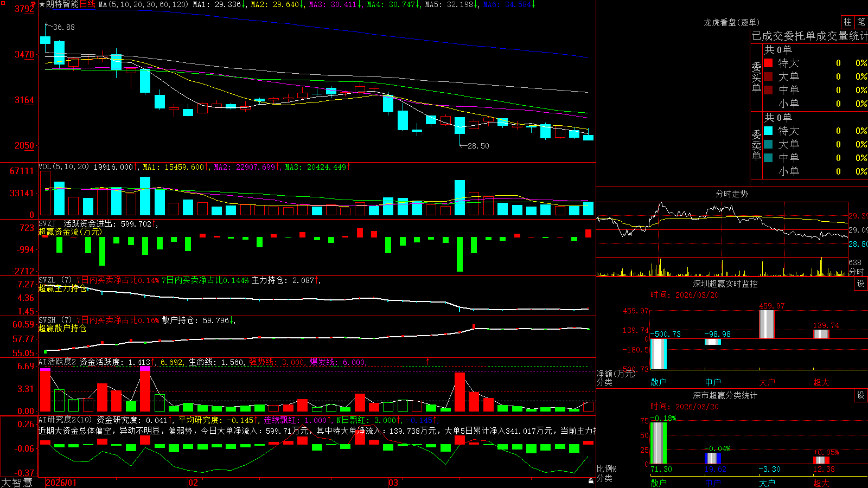Click the 龙虎看盘(逐单) title
This screenshot has width=868, height=488.
[731, 22]
